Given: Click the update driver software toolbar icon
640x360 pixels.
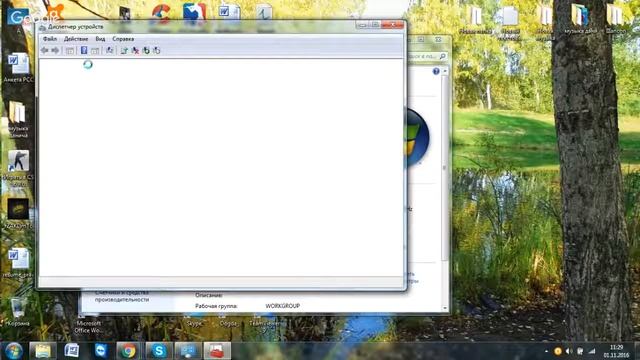Looking at the screenshot, I should (124, 50).
